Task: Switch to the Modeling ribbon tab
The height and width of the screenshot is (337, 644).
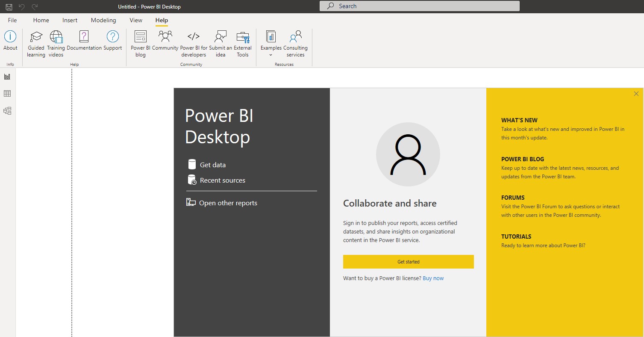Action: [103, 20]
